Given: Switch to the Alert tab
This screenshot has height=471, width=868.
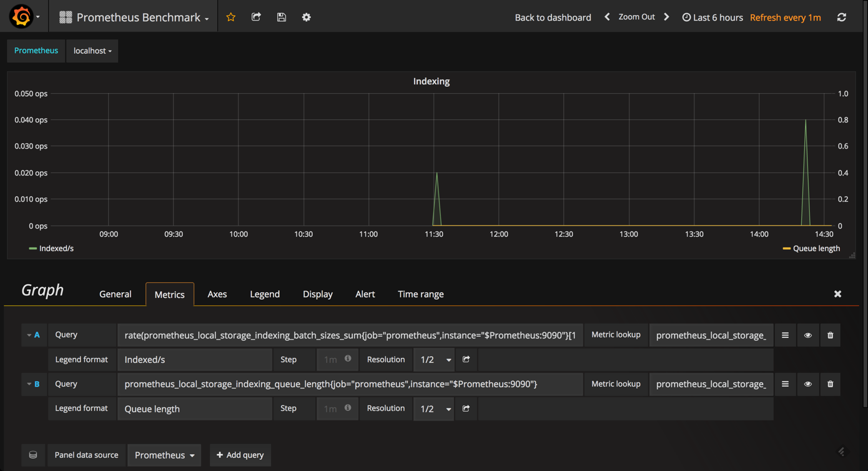Looking at the screenshot, I should [365, 294].
